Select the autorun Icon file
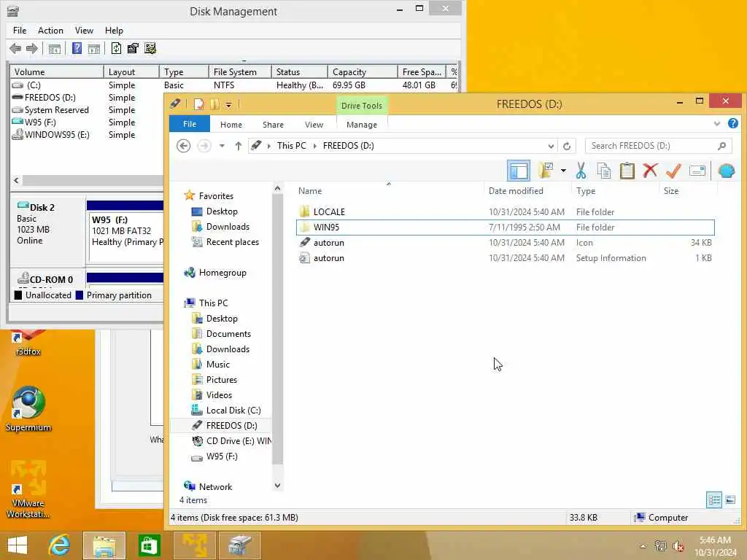 pyautogui.click(x=505, y=242)
